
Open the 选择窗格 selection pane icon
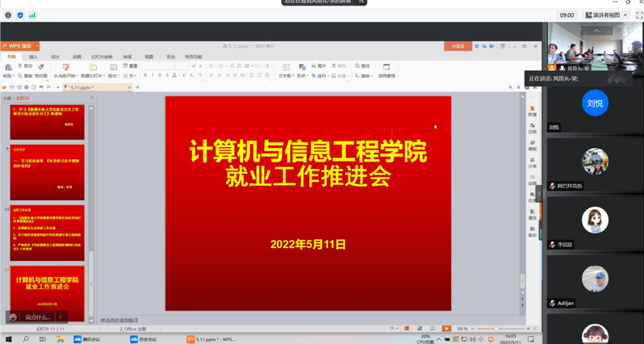coord(386,67)
